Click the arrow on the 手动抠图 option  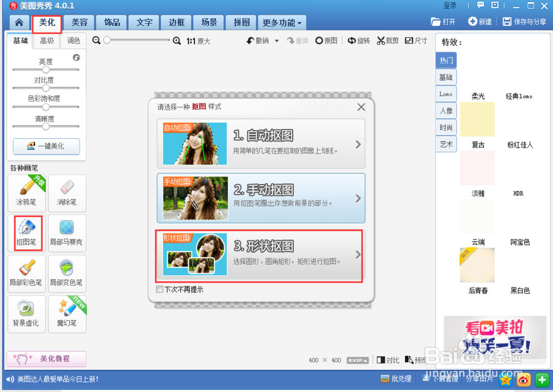click(358, 198)
